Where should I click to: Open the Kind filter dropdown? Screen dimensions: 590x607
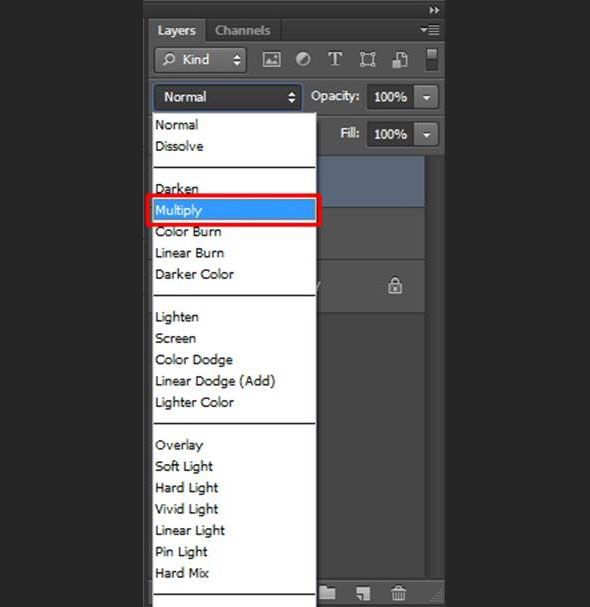click(201, 60)
